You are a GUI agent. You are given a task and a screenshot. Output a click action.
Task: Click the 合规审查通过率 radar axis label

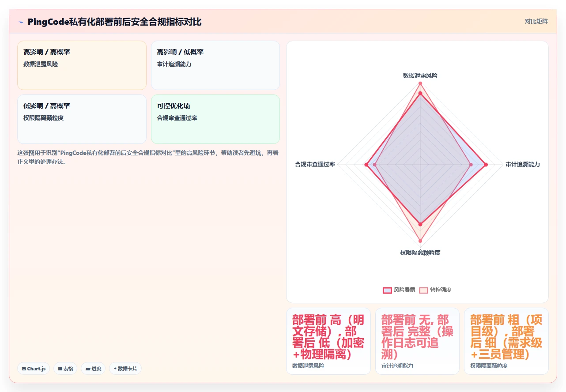click(x=315, y=164)
